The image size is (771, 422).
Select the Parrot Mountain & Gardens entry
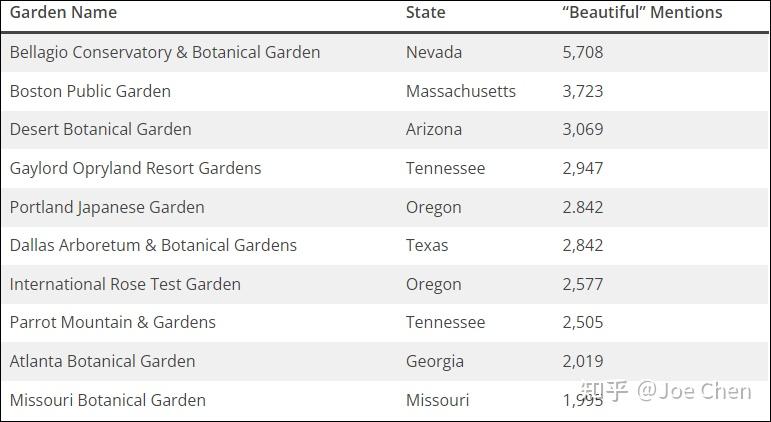click(112, 322)
